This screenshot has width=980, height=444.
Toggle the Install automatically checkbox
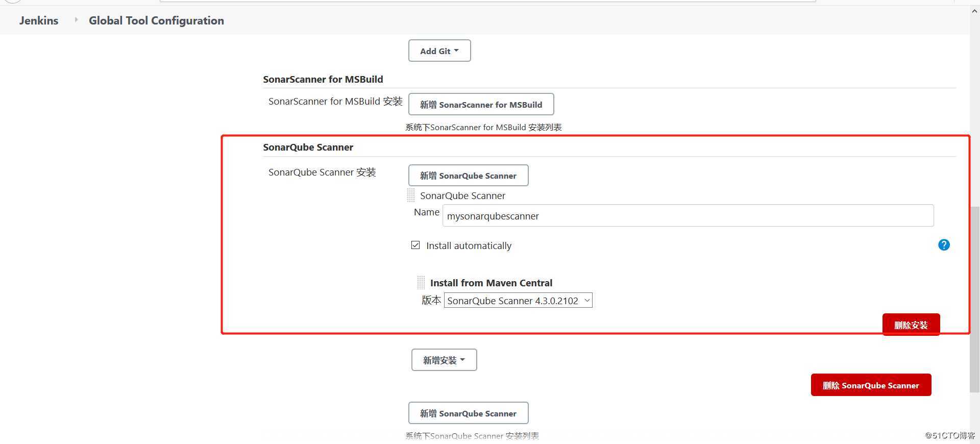tap(415, 245)
